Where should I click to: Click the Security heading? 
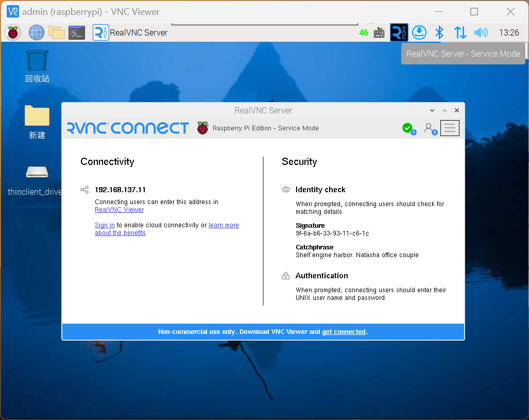pyautogui.click(x=299, y=162)
